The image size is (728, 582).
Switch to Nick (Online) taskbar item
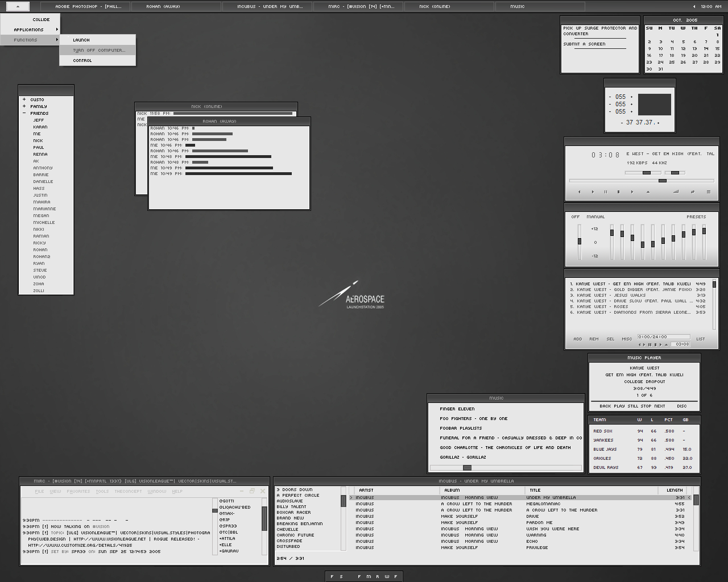(449, 7)
